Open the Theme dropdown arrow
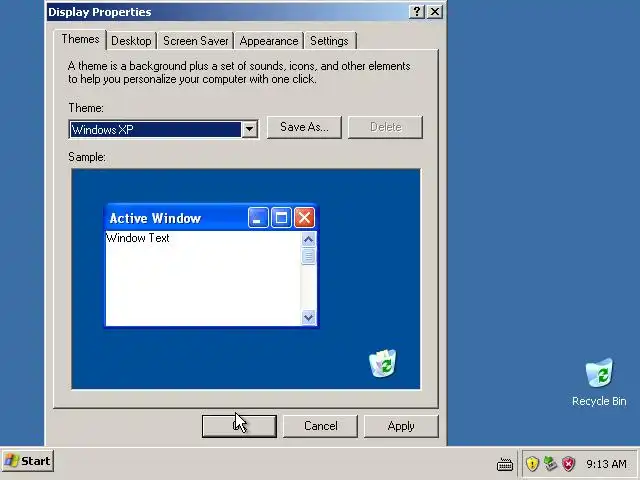 point(249,129)
